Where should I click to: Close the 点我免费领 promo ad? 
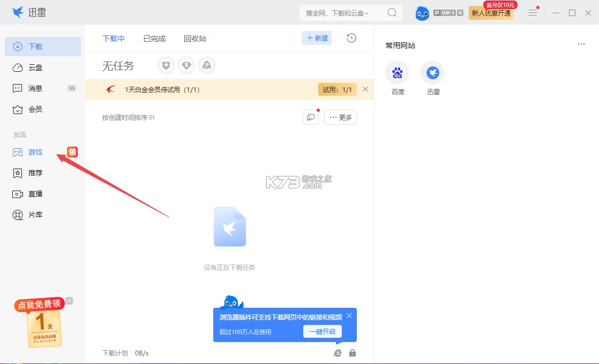pos(69,301)
